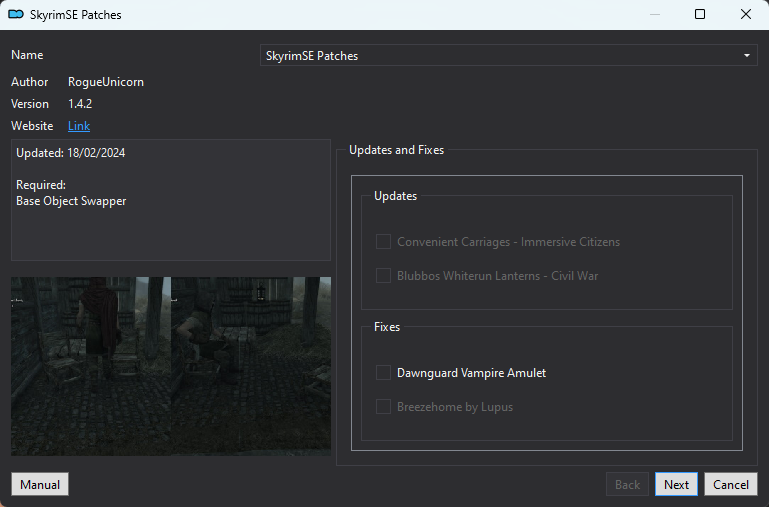Click version number 1.4.2
Screen dimensions: 769x507
[x=80, y=104]
